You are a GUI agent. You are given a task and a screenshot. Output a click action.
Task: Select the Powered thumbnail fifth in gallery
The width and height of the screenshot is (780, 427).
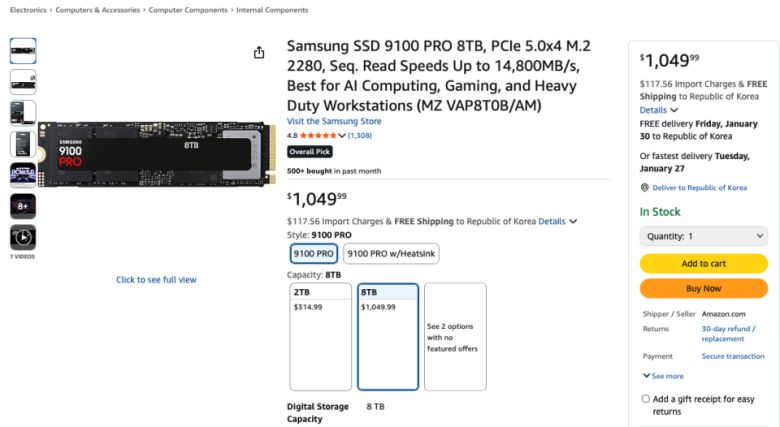[x=23, y=175]
